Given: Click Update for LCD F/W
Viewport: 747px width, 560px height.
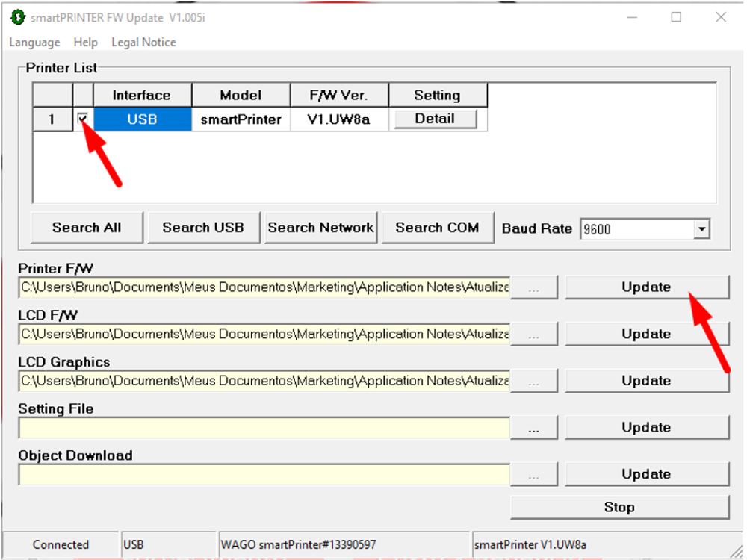Looking at the screenshot, I should point(646,334).
